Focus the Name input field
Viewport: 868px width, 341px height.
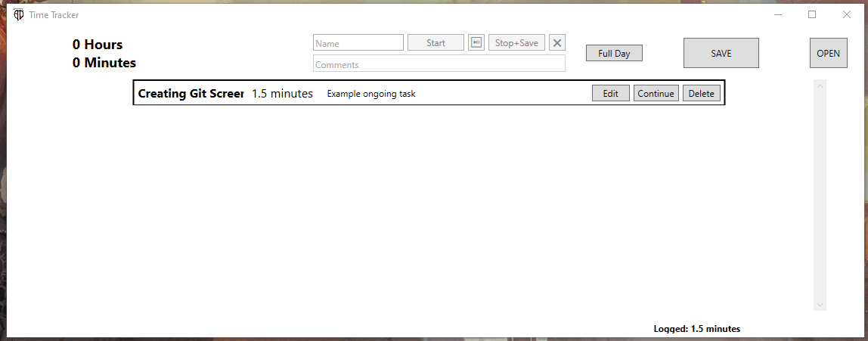pyautogui.click(x=358, y=42)
